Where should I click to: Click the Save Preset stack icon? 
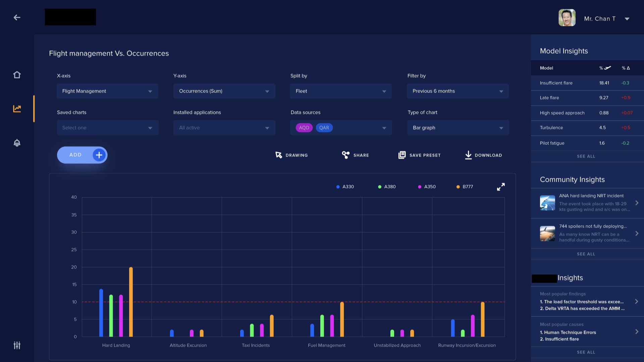point(402,155)
